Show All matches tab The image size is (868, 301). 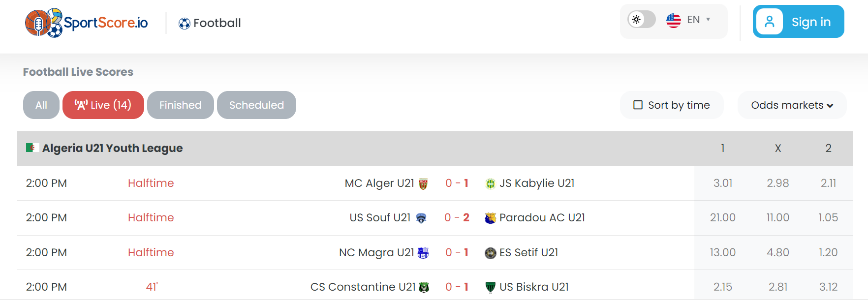[x=41, y=105]
